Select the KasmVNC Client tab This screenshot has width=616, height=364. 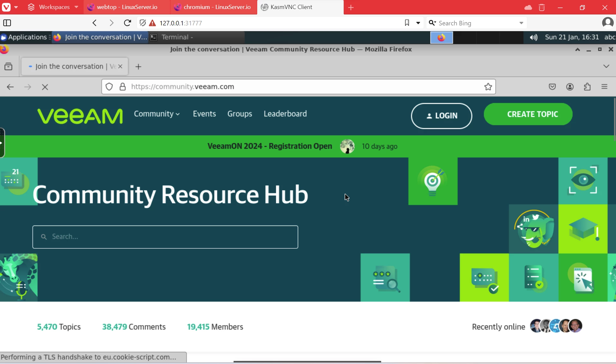(x=300, y=7)
